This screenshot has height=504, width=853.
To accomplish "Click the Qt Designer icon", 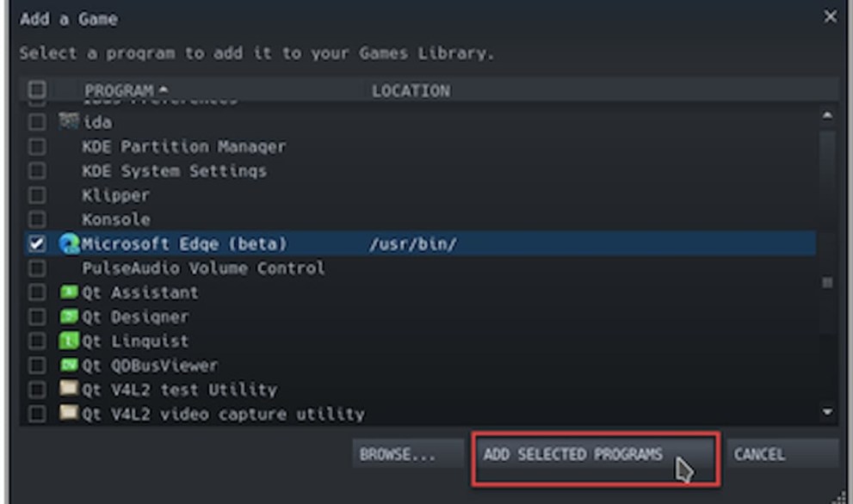I will click(x=70, y=317).
